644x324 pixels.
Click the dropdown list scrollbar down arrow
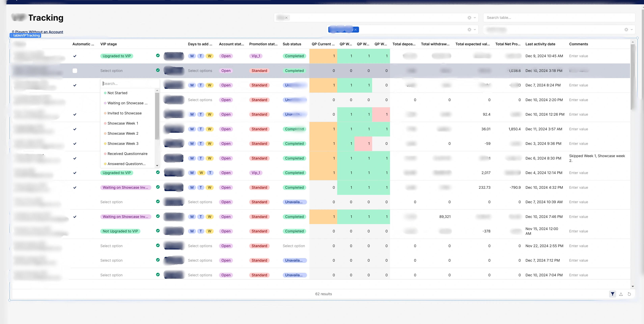(157, 165)
